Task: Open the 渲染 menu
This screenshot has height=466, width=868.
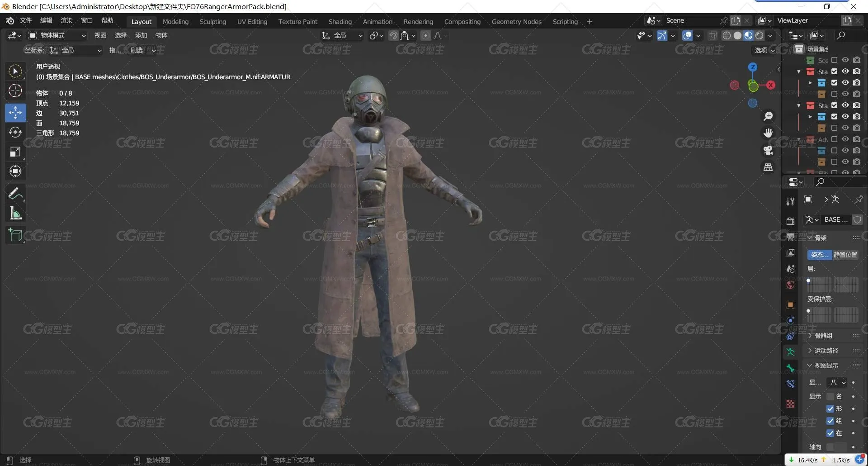Action: pyautogui.click(x=66, y=21)
